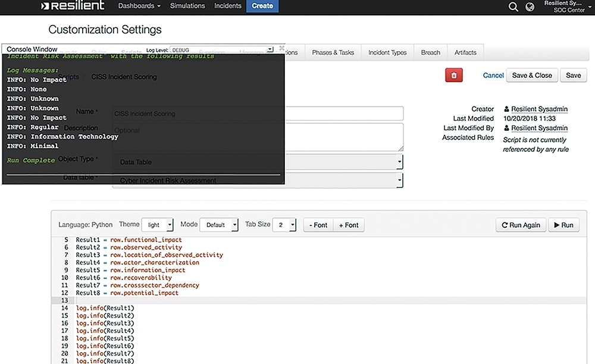Click 'Log Messages:' console heading

pos(33,70)
